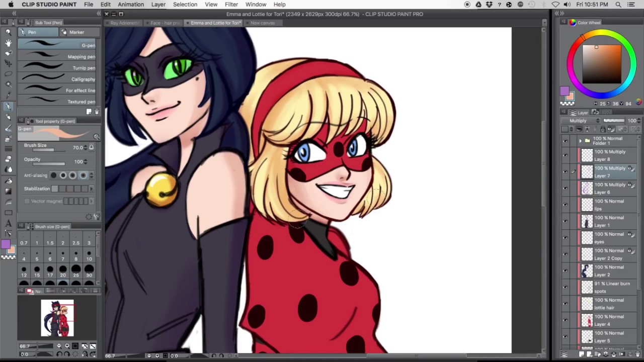Adjust layer opacity 100 stepper
The image size is (644, 362).
[639, 121]
